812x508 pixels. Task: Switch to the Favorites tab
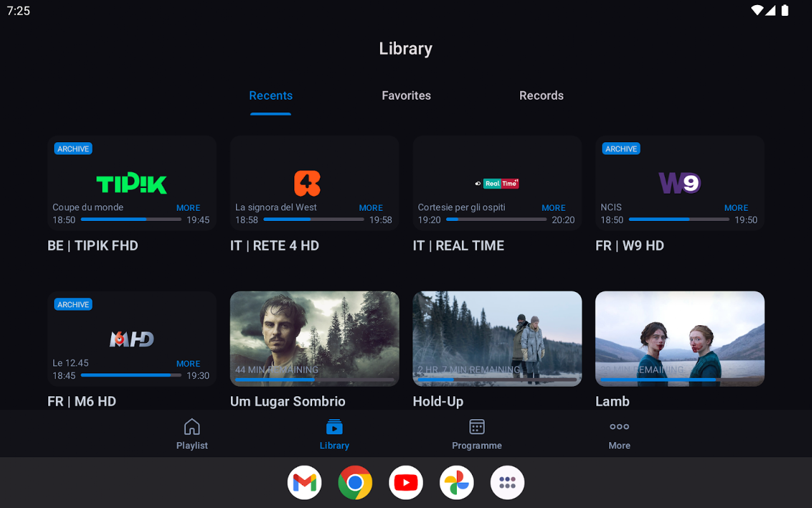[406, 96]
